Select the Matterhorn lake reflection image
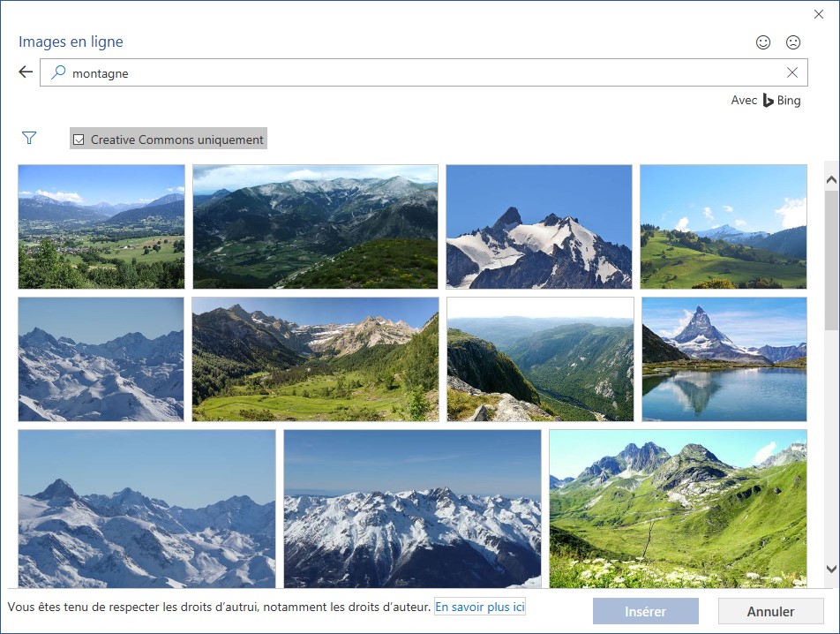Image resolution: width=840 pixels, height=634 pixels. 724,359
